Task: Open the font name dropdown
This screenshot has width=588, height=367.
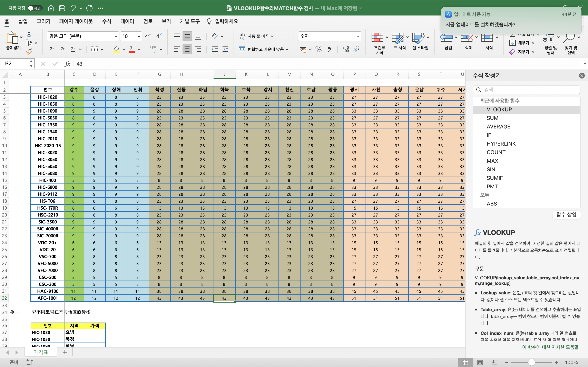Action: [116, 36]
